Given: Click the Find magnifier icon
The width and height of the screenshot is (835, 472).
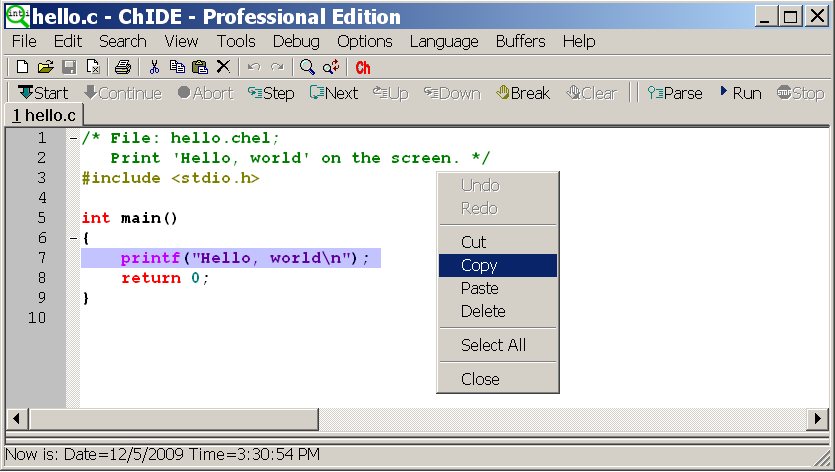Looking at the screenshot, I should coord(307,67).
